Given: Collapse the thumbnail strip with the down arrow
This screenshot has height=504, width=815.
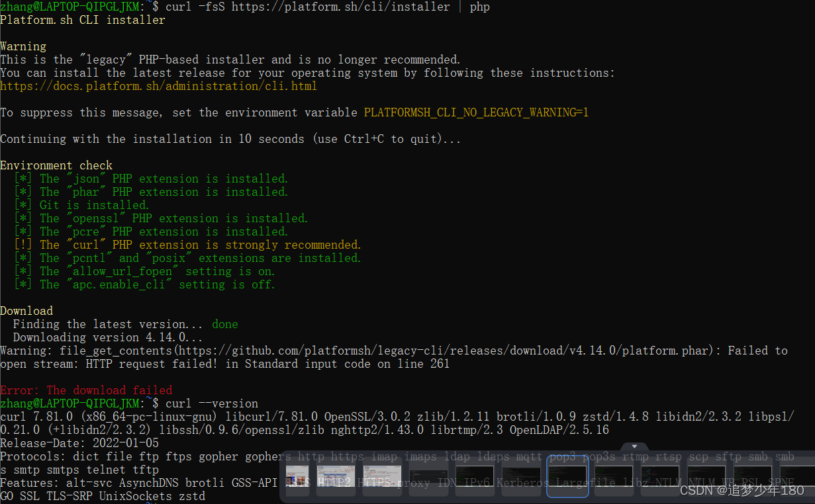Looking at the screenshot, I should [x=634, y=446].
